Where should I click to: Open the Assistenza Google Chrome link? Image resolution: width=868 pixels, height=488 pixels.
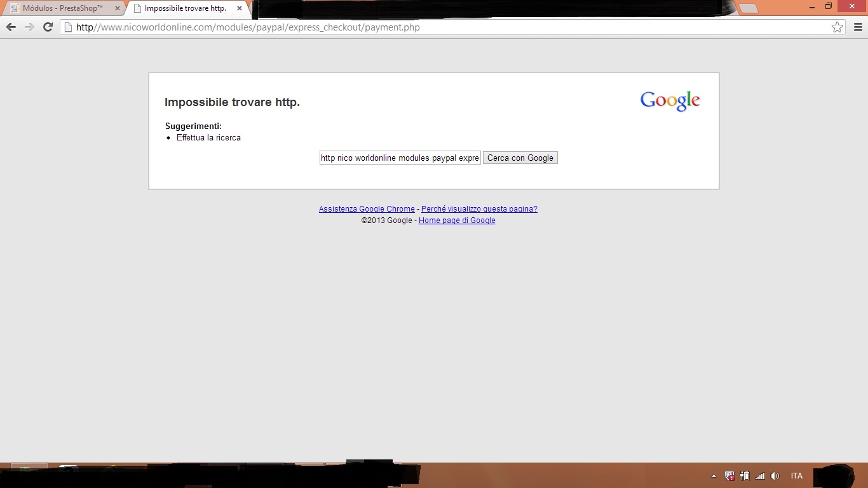(367, 209)
